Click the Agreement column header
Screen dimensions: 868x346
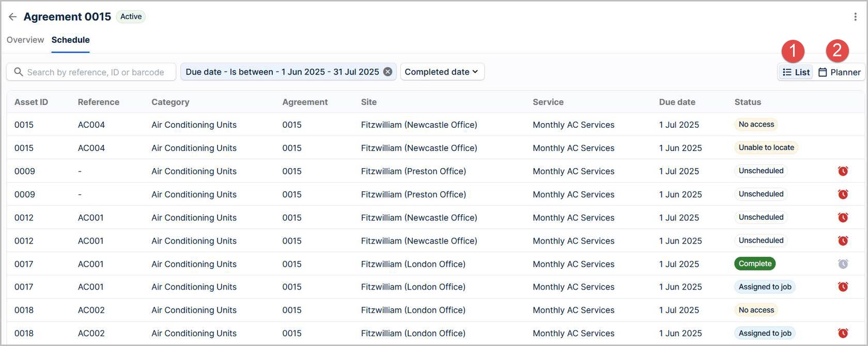(305, 102)
